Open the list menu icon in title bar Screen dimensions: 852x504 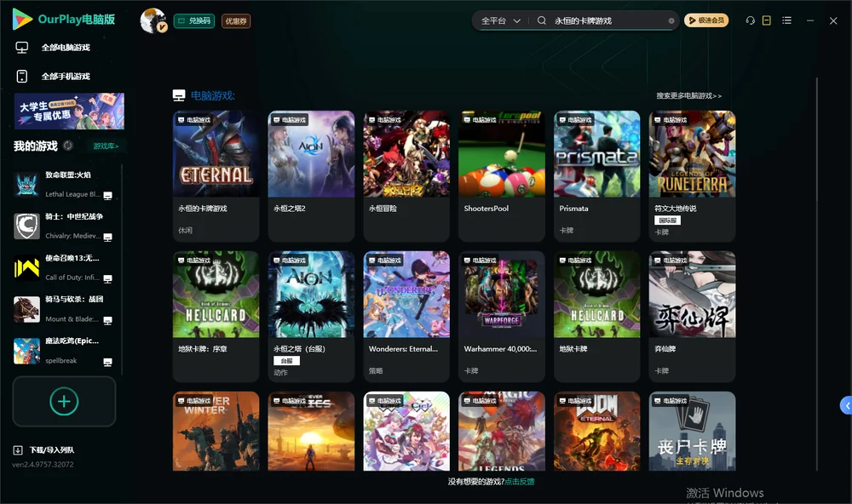coord(786,20)
